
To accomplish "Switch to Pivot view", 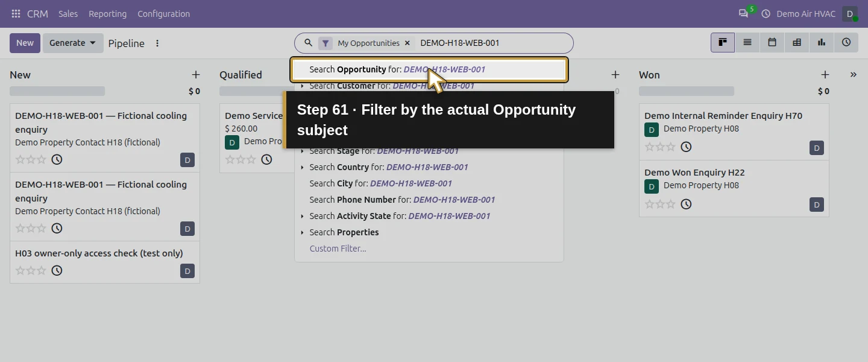I will pos(797,42).
